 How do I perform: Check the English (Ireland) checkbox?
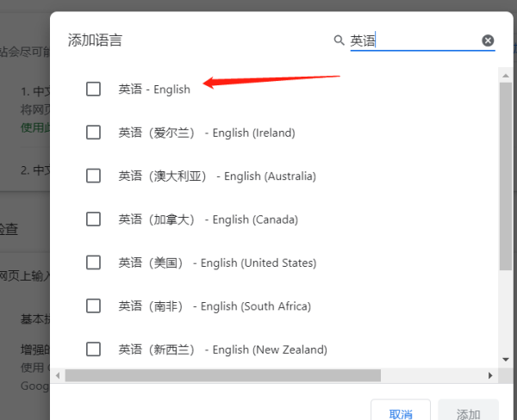pos(93,133)
